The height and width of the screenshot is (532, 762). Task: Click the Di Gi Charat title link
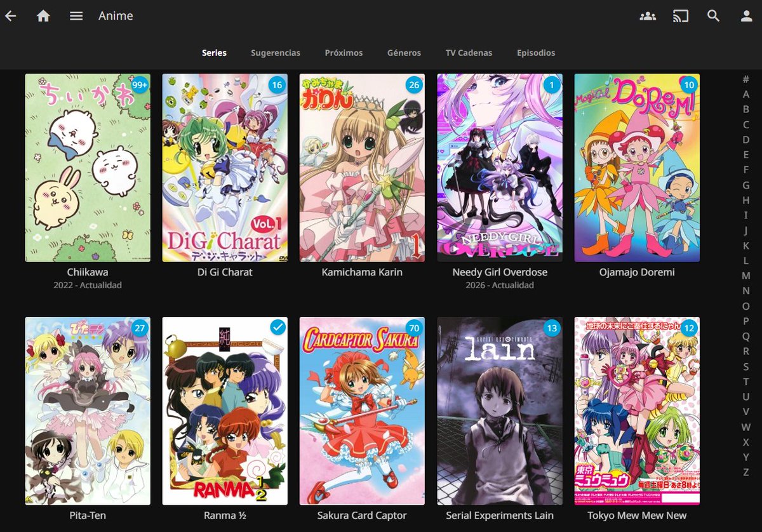pyautogui.click(x=225, y=272)
